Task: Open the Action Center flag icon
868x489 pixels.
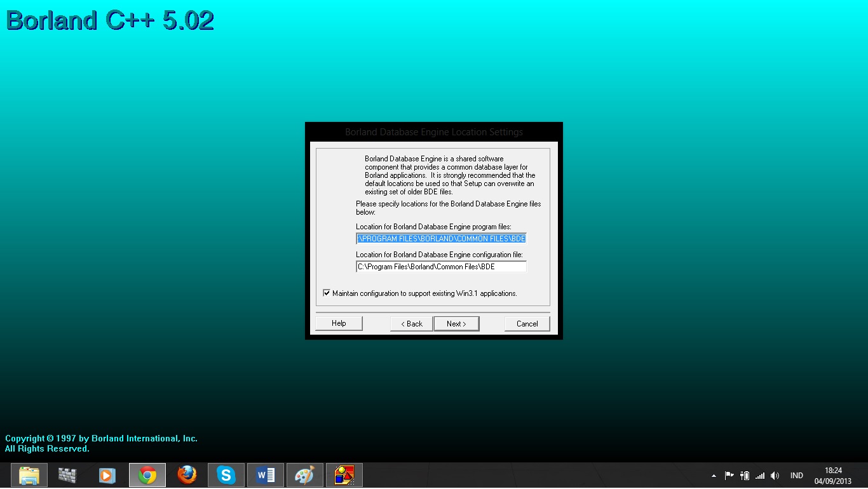Action: pyautogui.click(x=729, y=474)
